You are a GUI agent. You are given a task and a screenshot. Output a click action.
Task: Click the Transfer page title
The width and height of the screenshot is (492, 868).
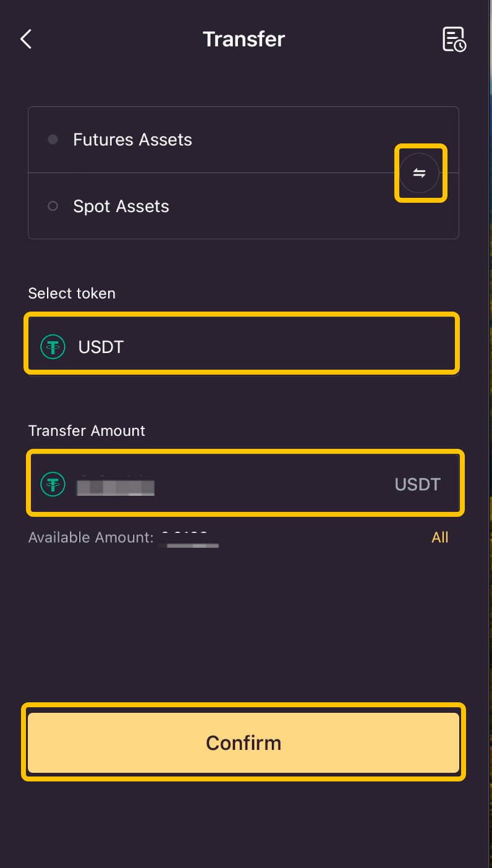(244, 40)
